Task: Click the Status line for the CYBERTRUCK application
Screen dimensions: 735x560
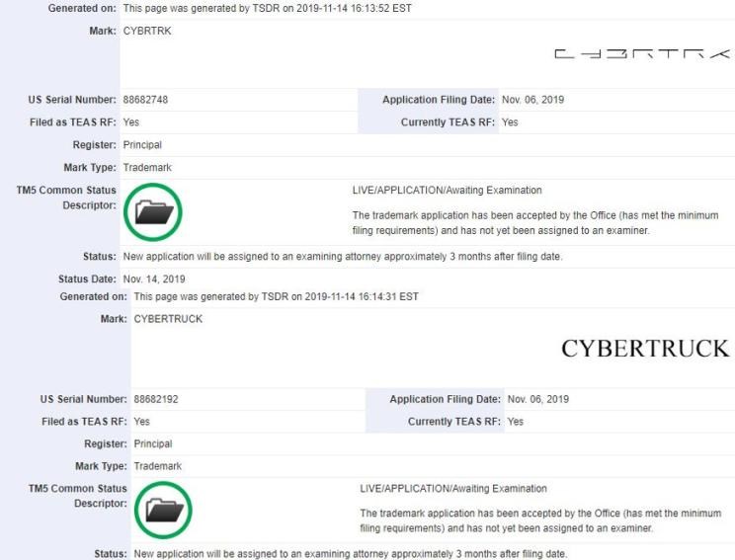Action: coord(351,554)
